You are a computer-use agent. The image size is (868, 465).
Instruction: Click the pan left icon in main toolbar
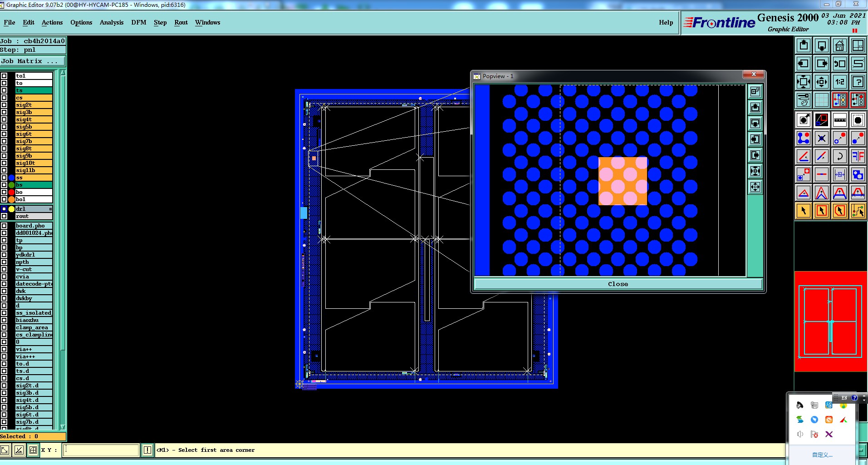pos(804,64)
